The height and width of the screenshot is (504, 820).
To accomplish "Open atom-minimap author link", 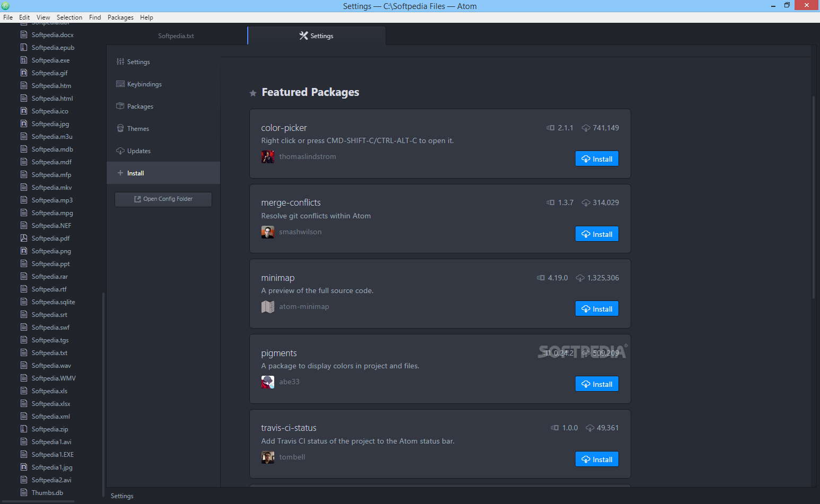I will point(304,307).
